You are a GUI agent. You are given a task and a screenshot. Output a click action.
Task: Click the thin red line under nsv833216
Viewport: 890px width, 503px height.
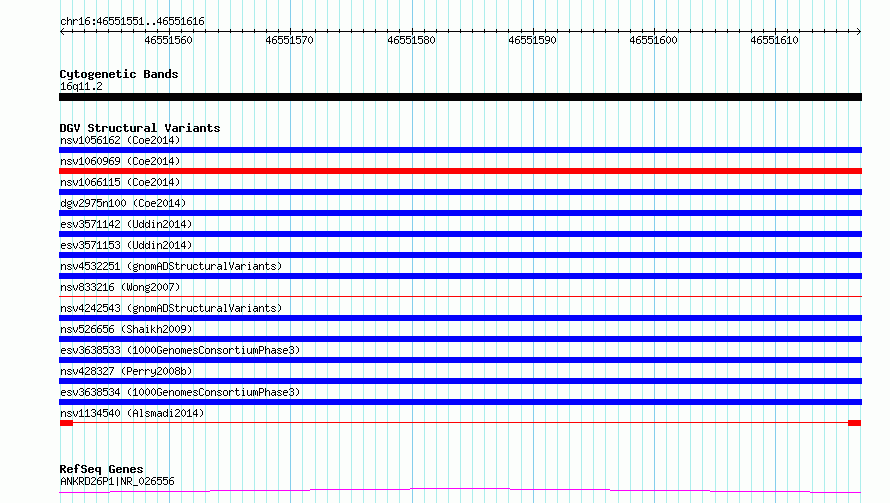[x=460, y=296]
